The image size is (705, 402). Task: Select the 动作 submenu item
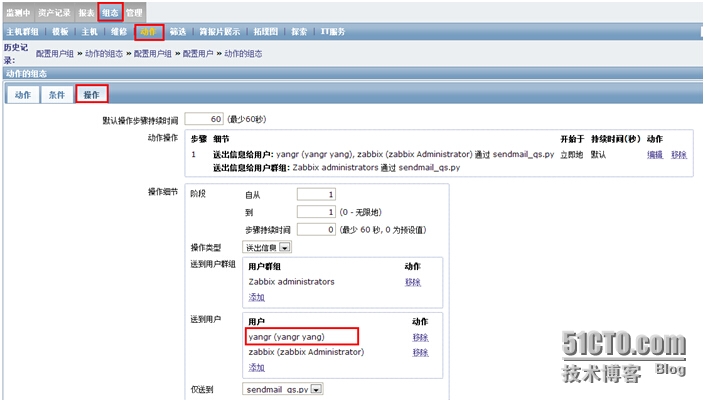pos(148,31)
